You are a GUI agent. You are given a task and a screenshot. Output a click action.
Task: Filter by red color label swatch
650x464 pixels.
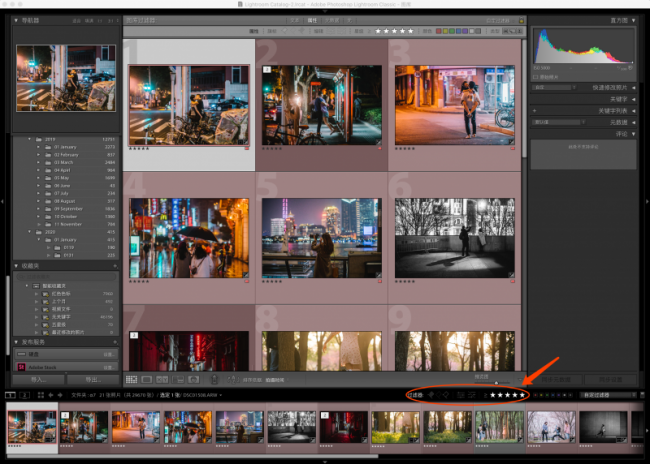coord(439,31)
